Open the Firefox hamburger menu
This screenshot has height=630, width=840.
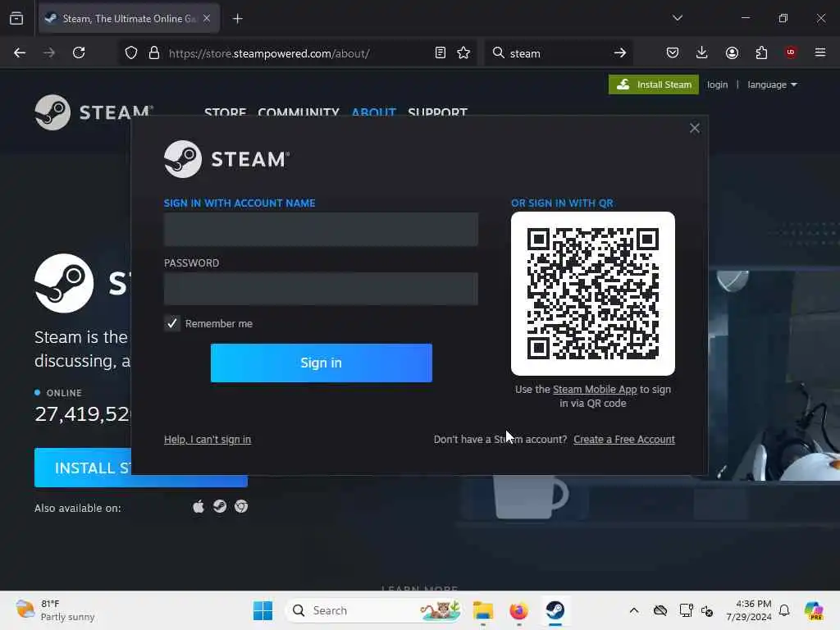[x=820, y=52]
